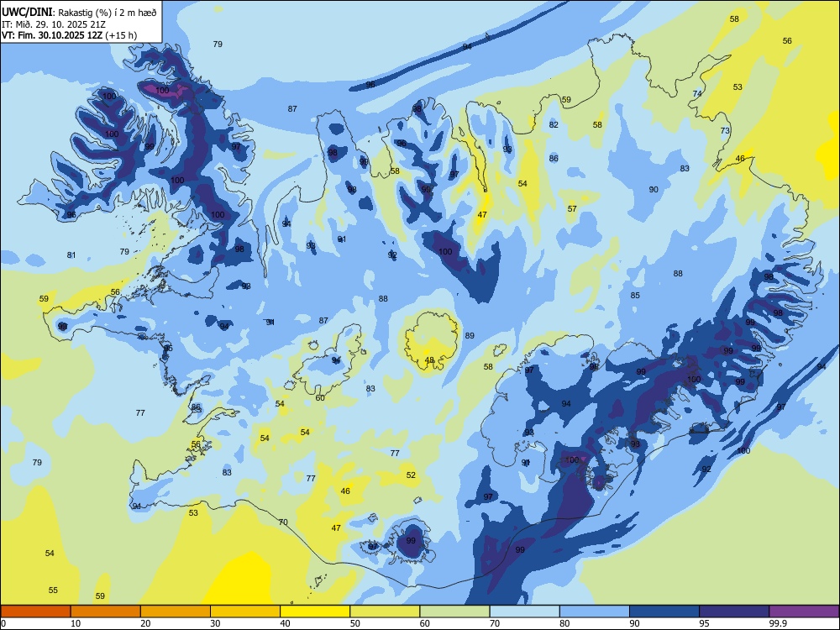Click the 90–95 dark blue legend swatch
The height and width of the screenshot is (630, 840).
tap(664, 612)
